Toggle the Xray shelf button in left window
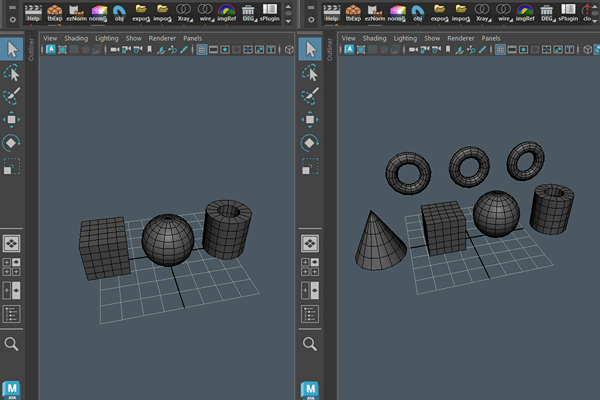The width and height of the screenshot is (600, 400). 185,12
